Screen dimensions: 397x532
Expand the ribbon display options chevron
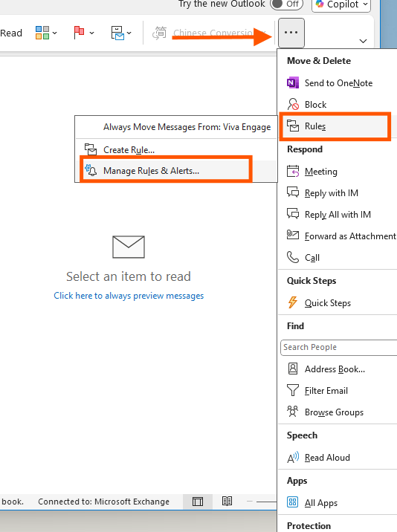(363, 41)
